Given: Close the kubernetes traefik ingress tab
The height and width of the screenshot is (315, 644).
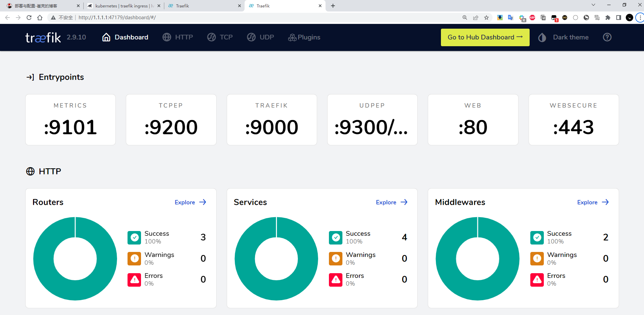Looking at the screenshot, I should point(159,6).
